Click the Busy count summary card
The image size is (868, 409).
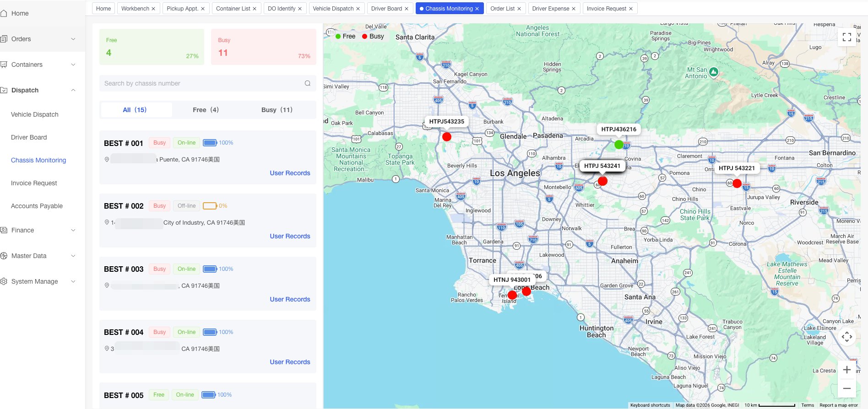point(264,47)
